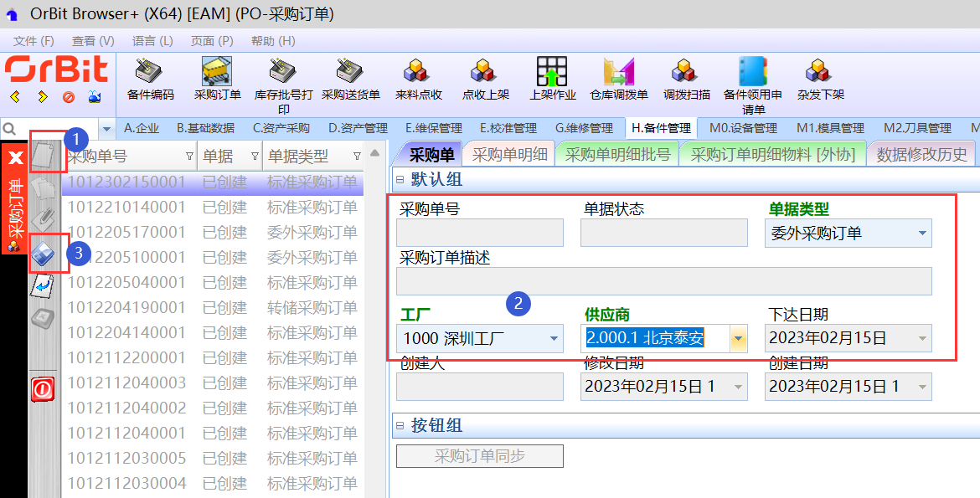Collapse the 默认组 section
Viewport: 980px width, 498px height.
click(x=400, y=180)
